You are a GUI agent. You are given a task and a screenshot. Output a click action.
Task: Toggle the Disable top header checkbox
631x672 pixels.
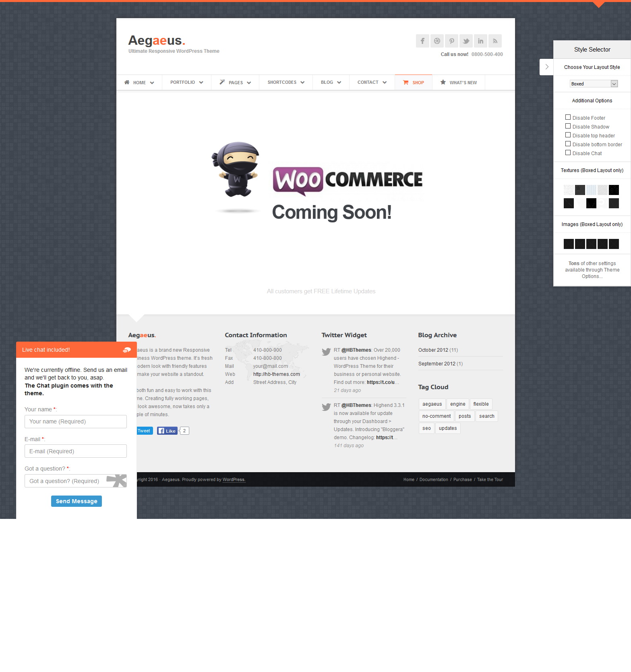[568, 135]
